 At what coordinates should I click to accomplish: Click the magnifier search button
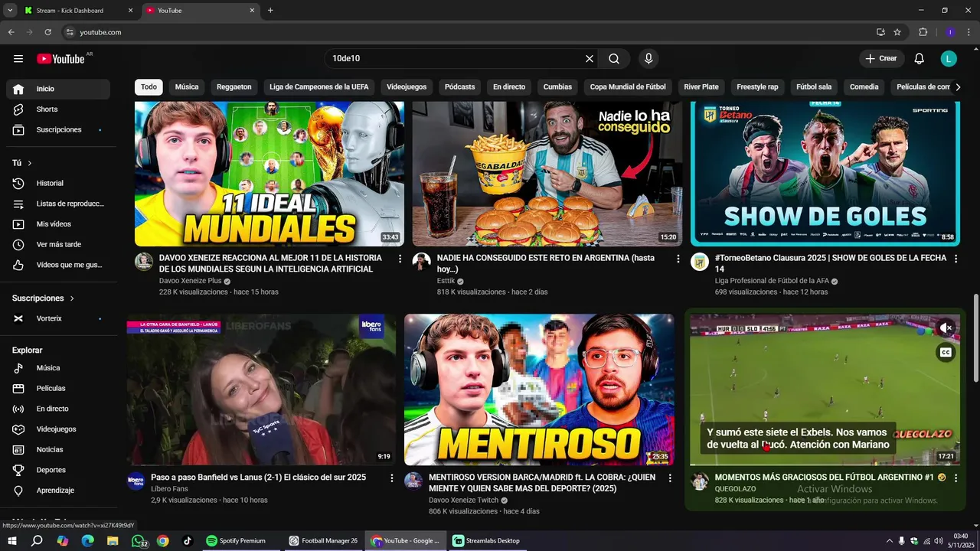[x=614, y=59]
